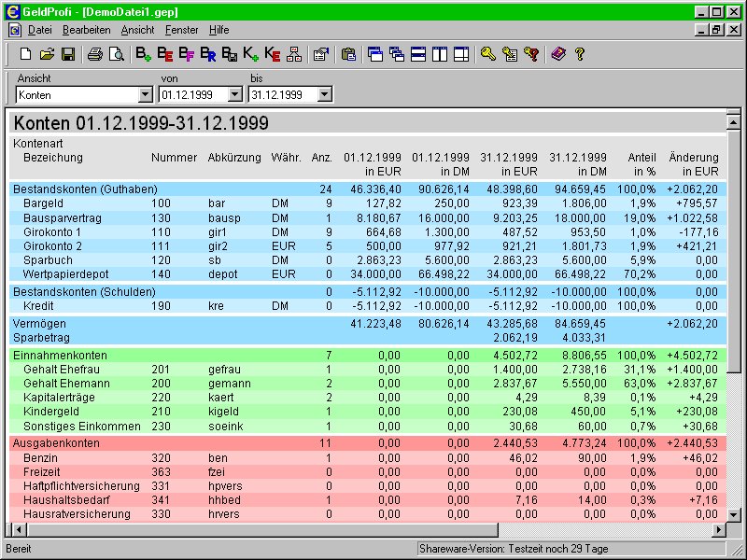Expand the Ansicht dropdown showing Konten
The width and height of the screenshot is (747, 560).
click(x=146, y=95)
